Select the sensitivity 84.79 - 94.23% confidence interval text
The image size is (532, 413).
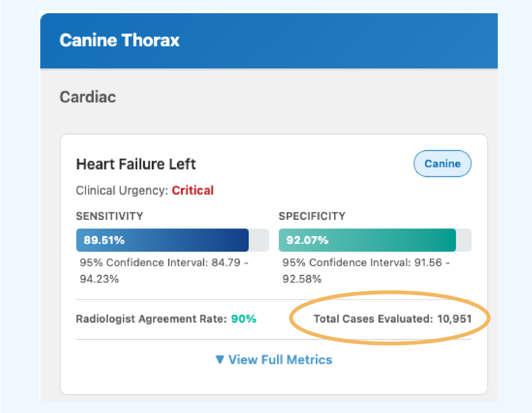164,271
